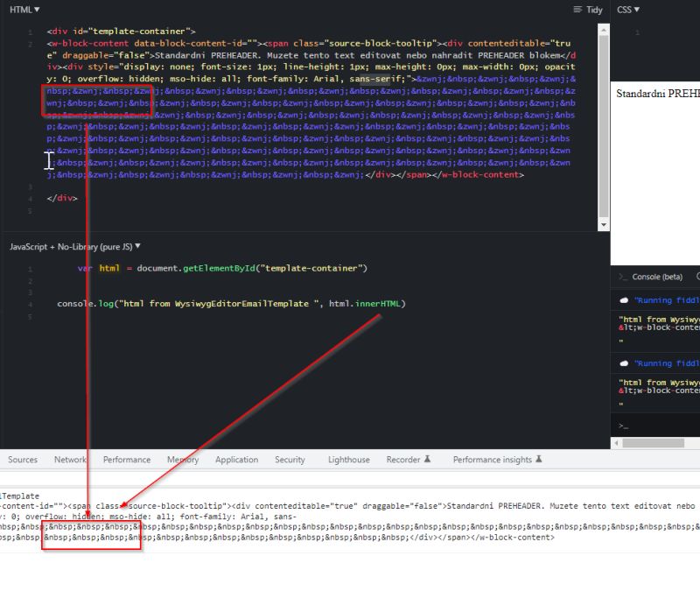Click the terminal icon next to Console (beta)
The height and width of the screenshot is (591, 700).
621,277
